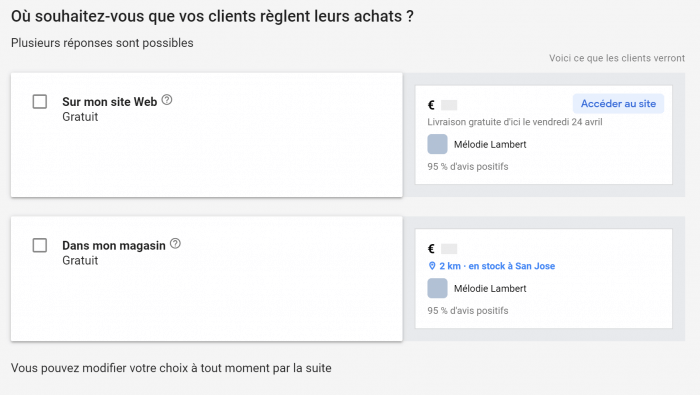Open the '2 km · en stock à San Jose' link
700x395 pixels.
[x=497, y=266]
